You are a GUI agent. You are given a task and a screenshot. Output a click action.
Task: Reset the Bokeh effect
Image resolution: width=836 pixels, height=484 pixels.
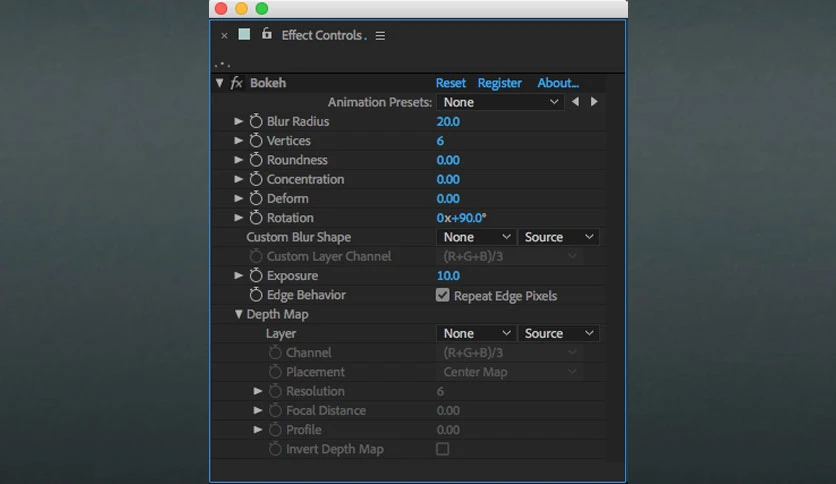pyautogui.click(x=451, y=83)
